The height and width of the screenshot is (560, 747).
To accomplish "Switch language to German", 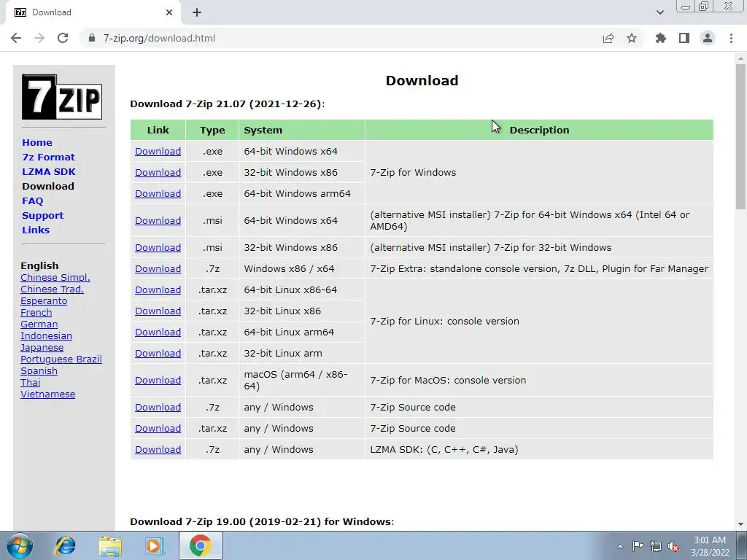I will (39, 324).
